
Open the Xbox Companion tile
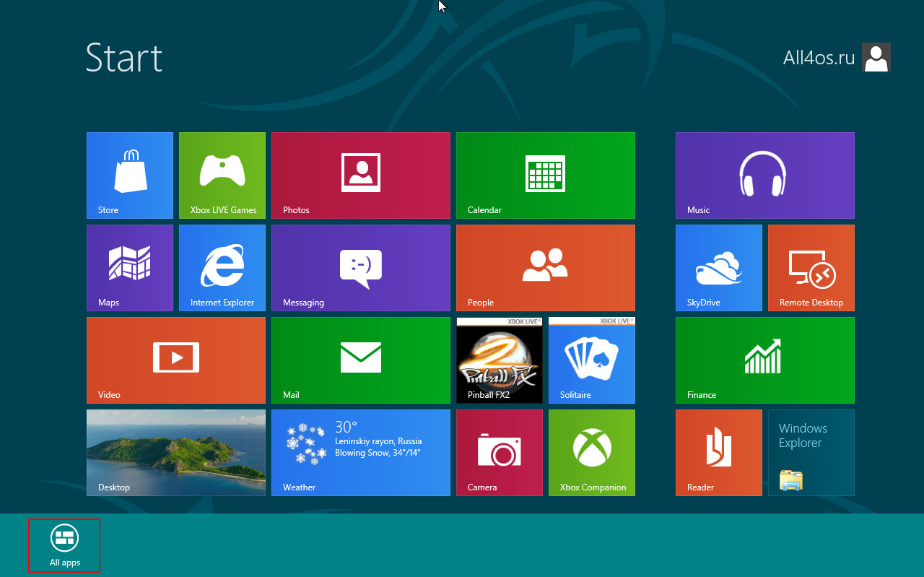[x=592, y=453]
